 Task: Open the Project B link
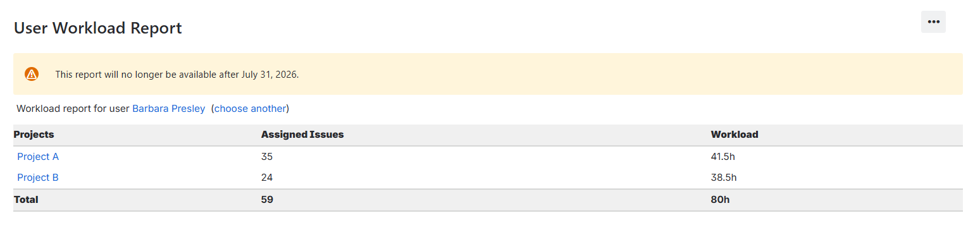[x=38, y=178]
